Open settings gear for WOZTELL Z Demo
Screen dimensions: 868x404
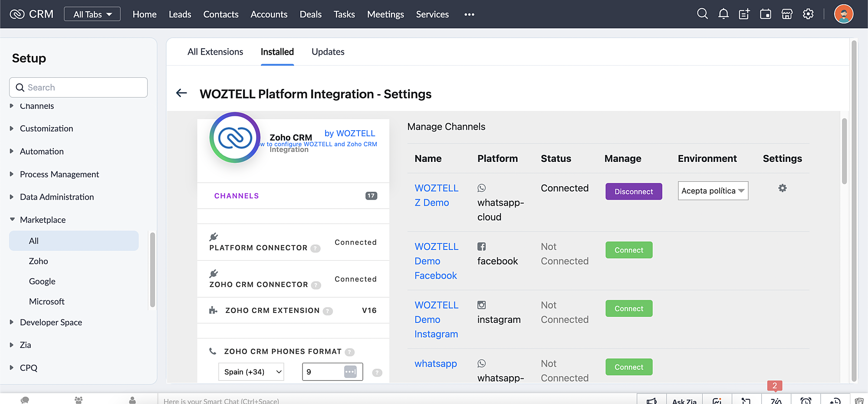(783, 188)
